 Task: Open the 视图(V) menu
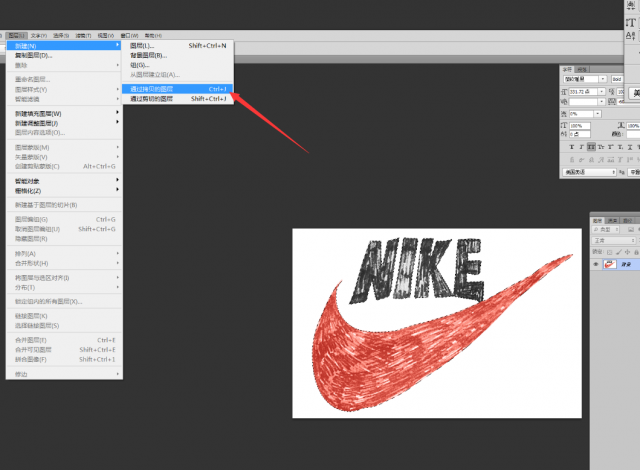pyautogui.click(x=106, y=35)
